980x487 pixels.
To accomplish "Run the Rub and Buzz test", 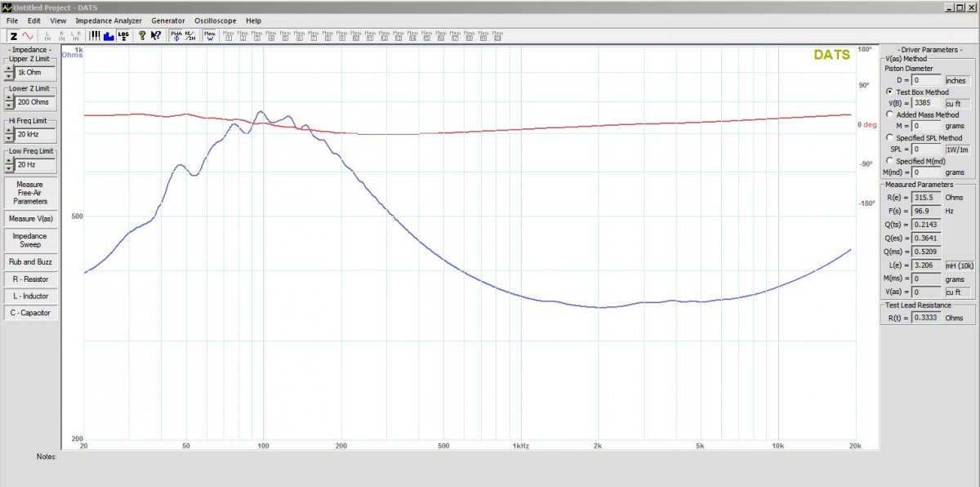I will tap(30, 262).
